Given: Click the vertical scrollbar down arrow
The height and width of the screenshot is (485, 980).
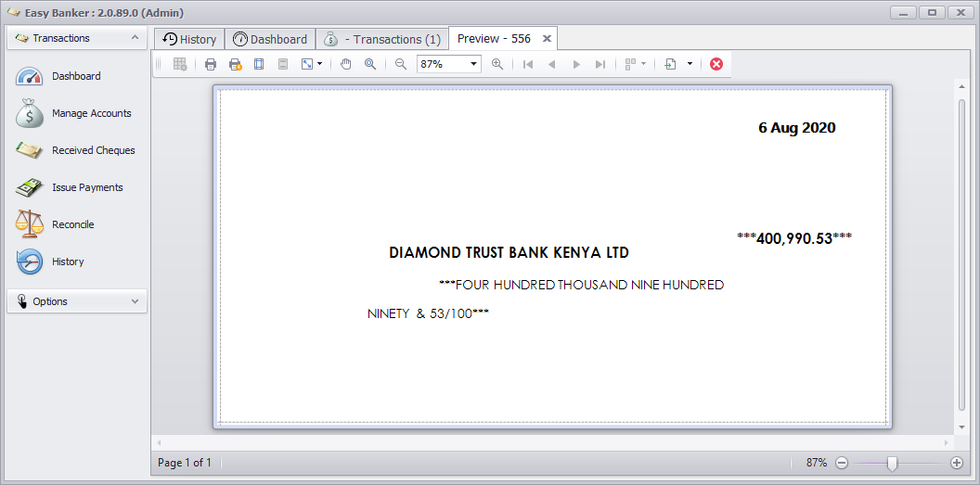Looking at the screenshot, I should click(961, 428).
